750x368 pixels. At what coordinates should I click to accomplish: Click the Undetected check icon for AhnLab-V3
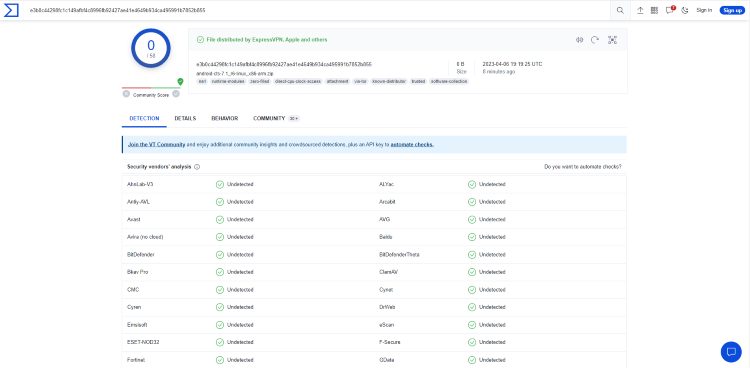pyautogui.click(x=220, y=184)
